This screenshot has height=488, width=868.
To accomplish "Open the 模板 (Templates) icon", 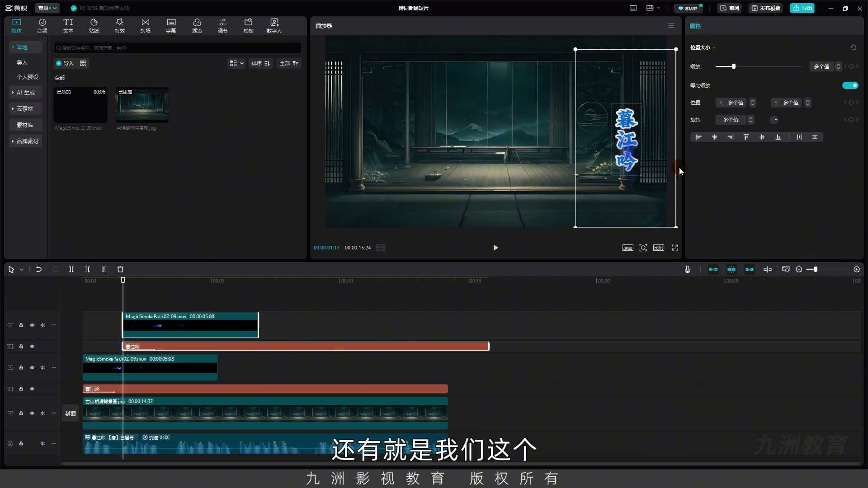I will [x=248, y=26].
